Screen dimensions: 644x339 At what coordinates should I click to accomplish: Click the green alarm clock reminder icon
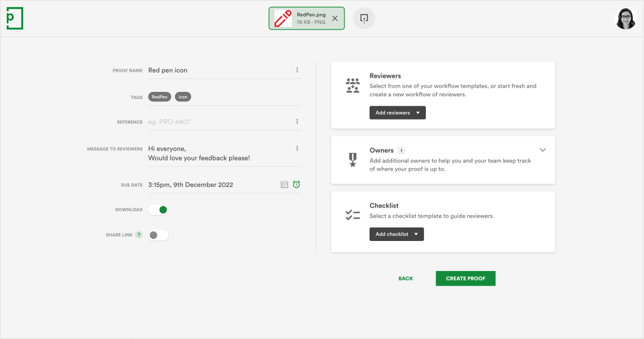[296, 184]
